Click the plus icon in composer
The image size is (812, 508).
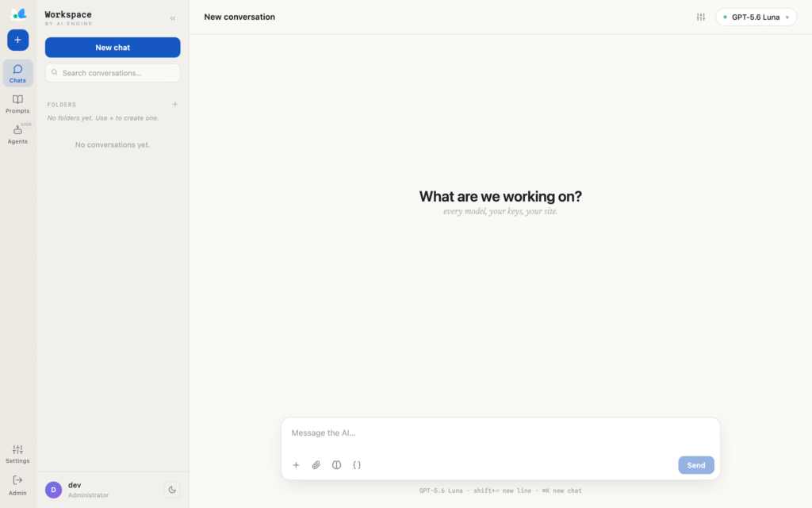coord(296,465)
